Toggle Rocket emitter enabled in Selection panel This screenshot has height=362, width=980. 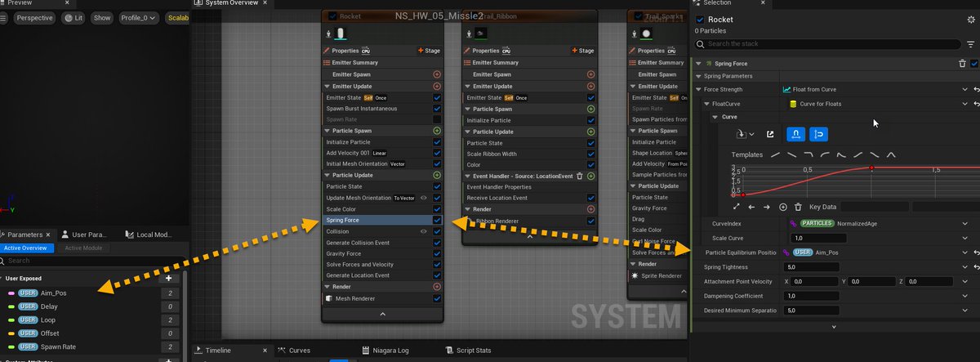[x=700, y=19]
